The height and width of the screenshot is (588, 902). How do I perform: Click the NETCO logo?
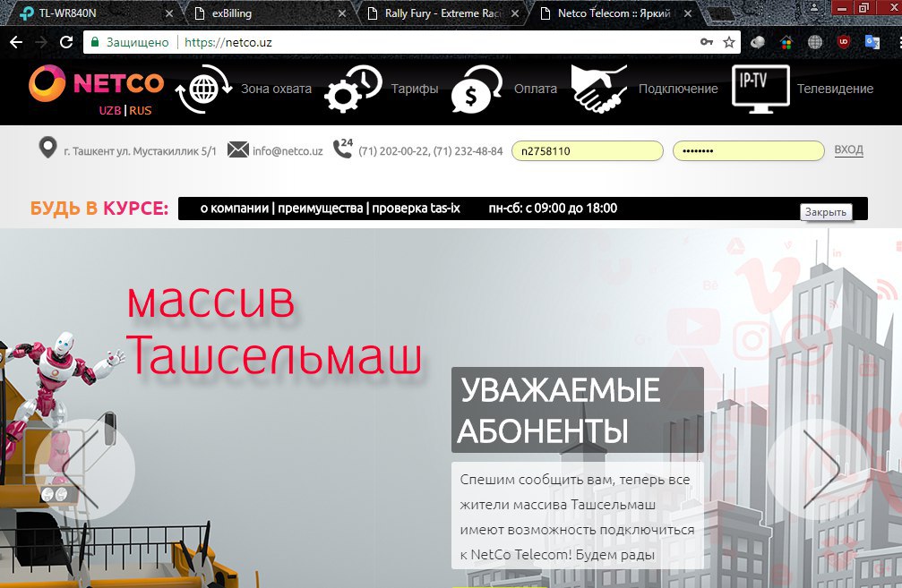pyautogui.click(x=96, y=83)
